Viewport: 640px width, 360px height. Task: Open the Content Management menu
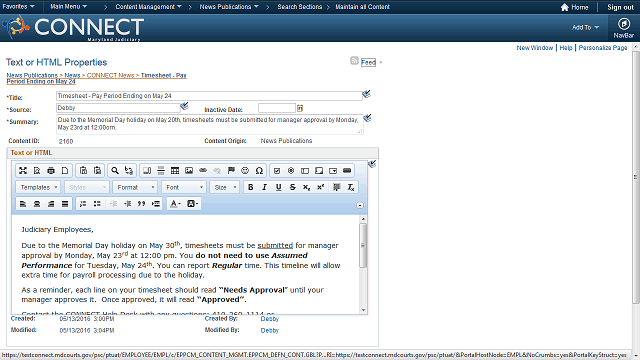pyautogui.click(x=149, y=7)
